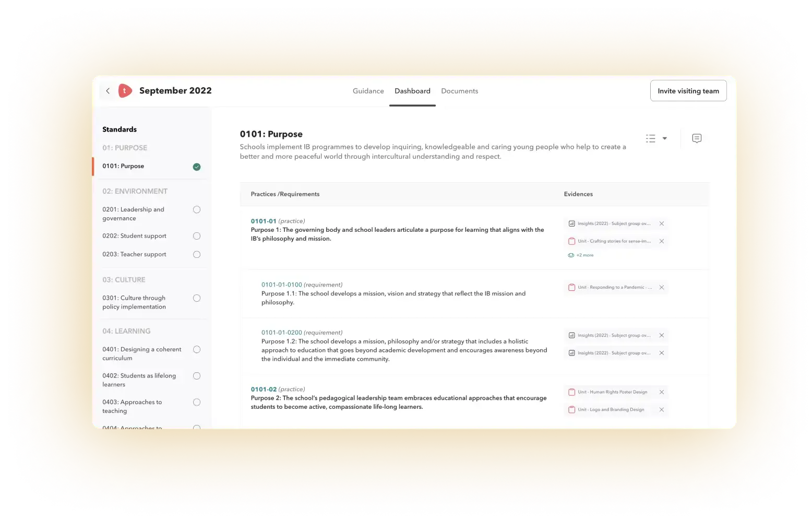Toggle the 0301 Culture through policy circle
This screenshot has height=521, width=812.
tap(197, 298)
